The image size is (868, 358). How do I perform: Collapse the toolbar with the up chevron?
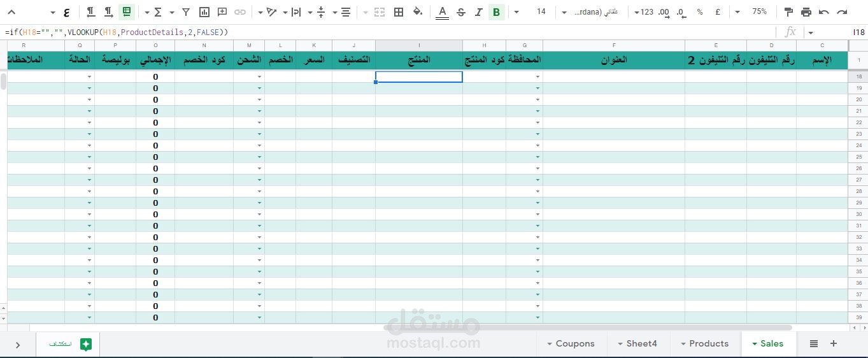(x=12, y=12)
